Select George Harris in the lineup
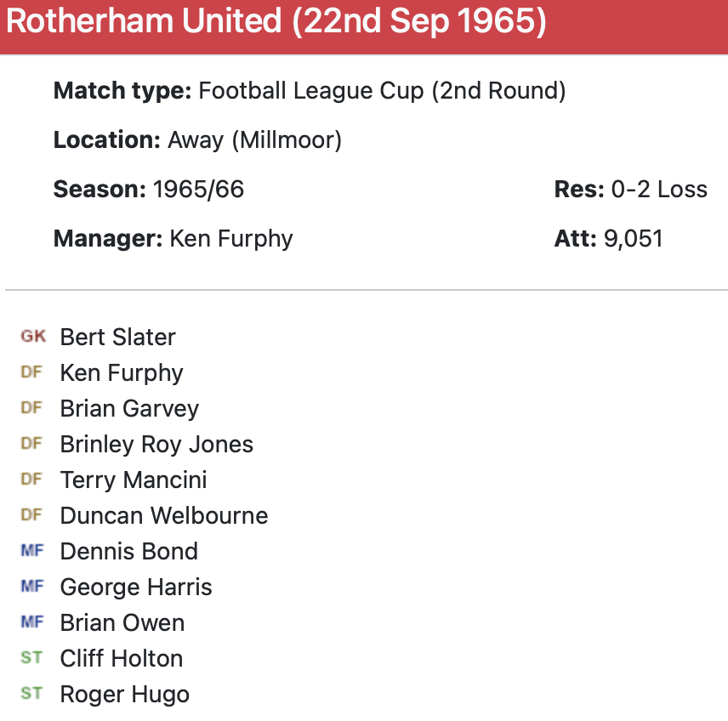This screenshot has width=728, height=721. [x=136, y=587]
